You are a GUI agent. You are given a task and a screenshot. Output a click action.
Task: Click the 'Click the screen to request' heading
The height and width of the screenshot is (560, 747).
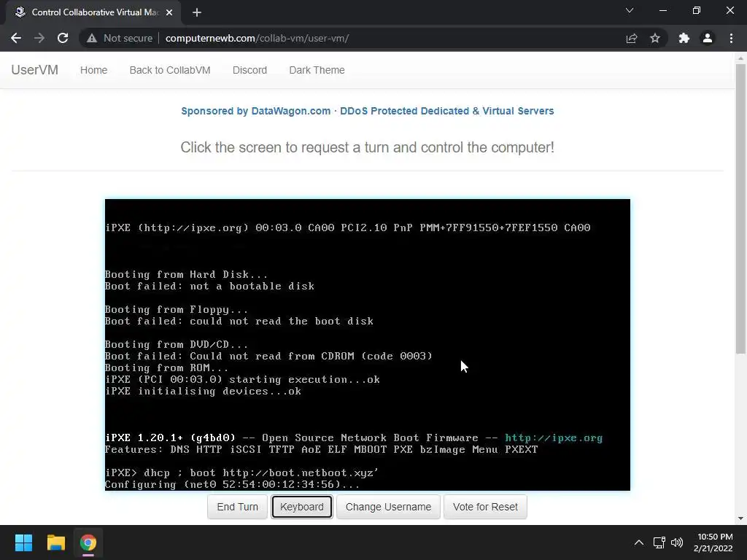pyautogui.click(x=368, y=147)
